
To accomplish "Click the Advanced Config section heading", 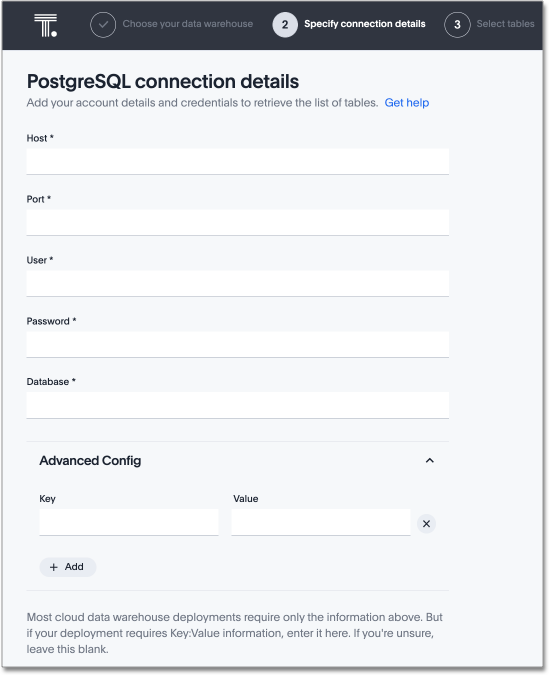I will click(x=90, y=461).
